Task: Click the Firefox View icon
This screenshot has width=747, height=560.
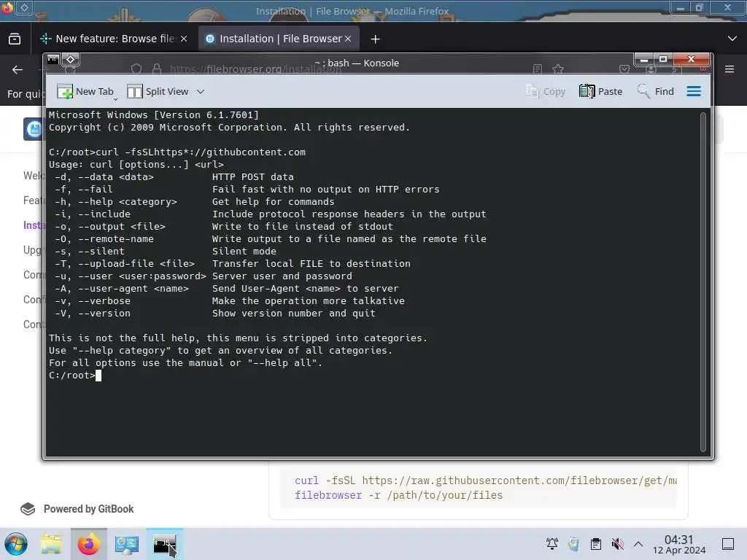Action: 15,39
